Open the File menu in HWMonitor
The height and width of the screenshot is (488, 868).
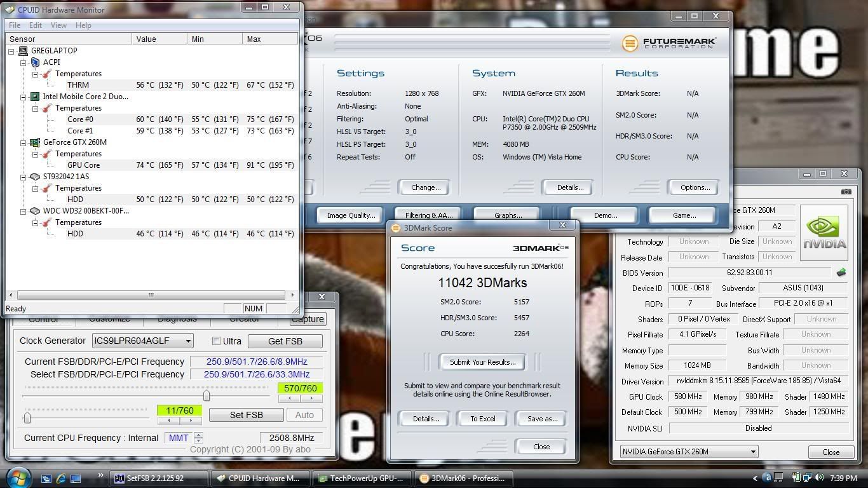(15, 25)
